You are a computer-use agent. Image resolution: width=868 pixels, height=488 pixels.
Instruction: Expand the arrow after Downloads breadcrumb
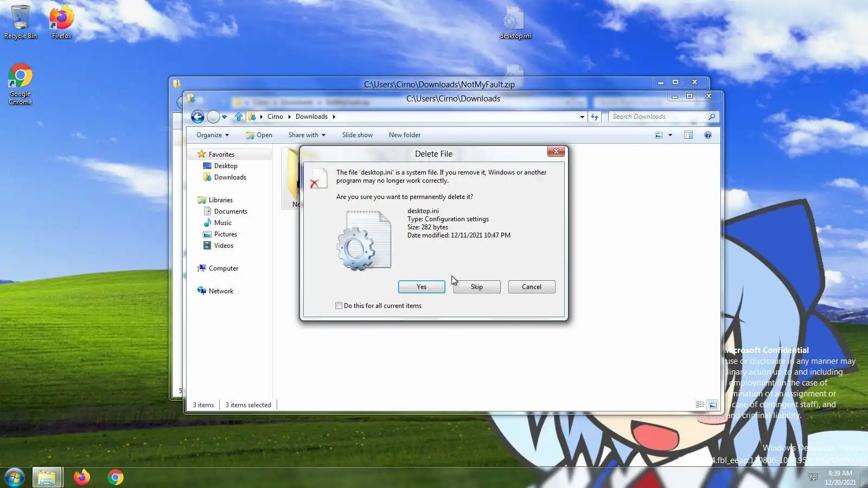334,117
